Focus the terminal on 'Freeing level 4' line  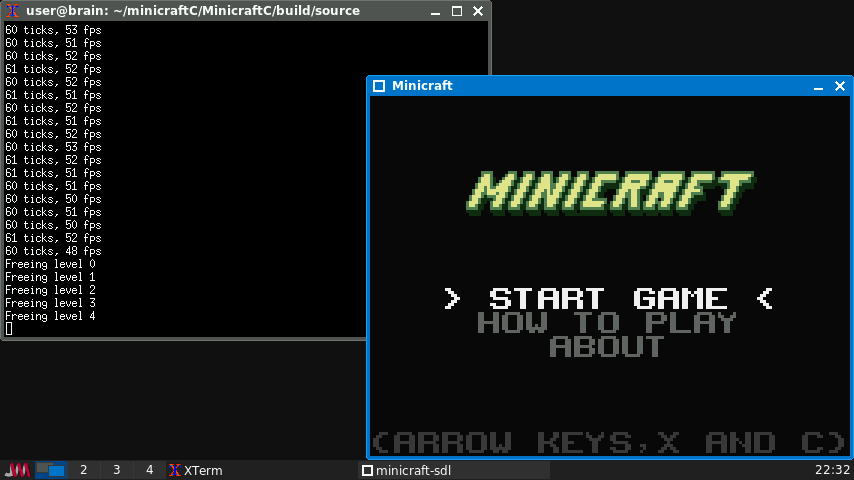pos(50,316)
